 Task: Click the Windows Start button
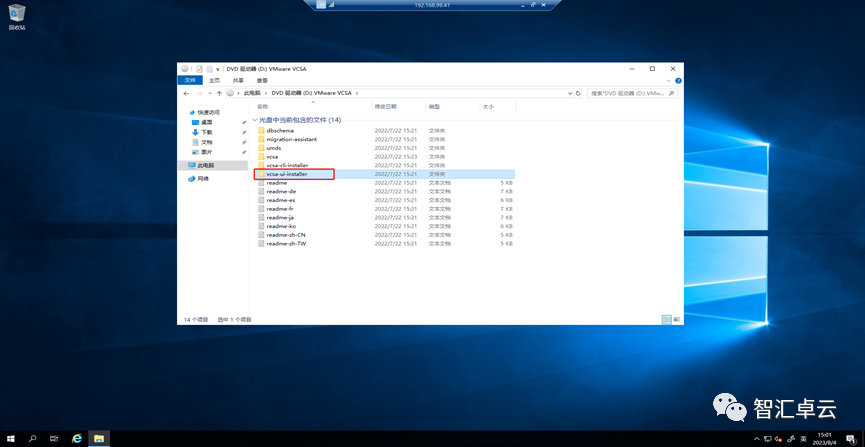pyautogui.click(x=10, y=439)
